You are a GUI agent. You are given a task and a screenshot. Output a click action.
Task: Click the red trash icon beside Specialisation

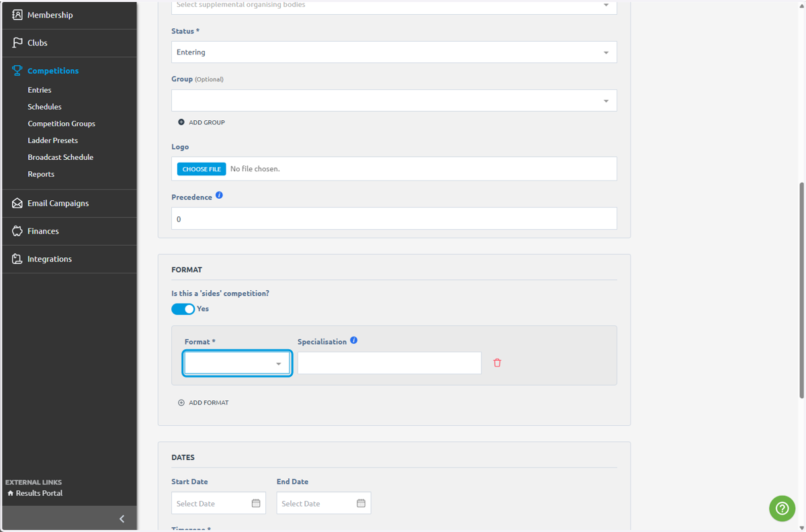[x=497, y=363]
